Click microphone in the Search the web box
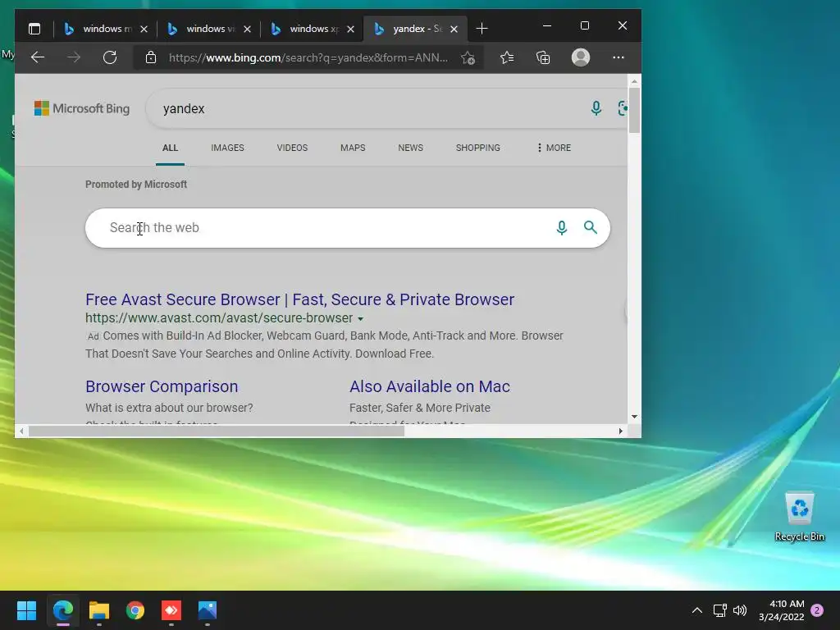Viewport: 840px width, 630px height. tap(561, 228)
